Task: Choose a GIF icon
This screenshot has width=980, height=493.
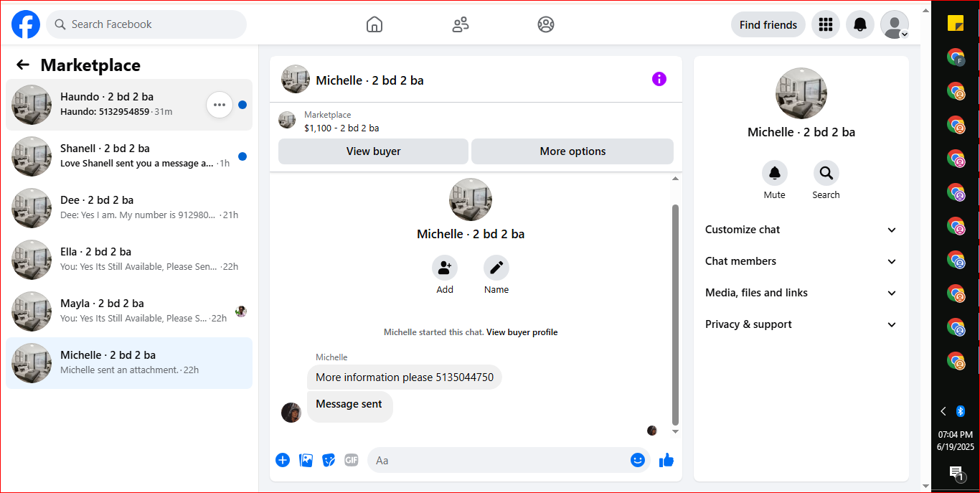Action: 351,460
